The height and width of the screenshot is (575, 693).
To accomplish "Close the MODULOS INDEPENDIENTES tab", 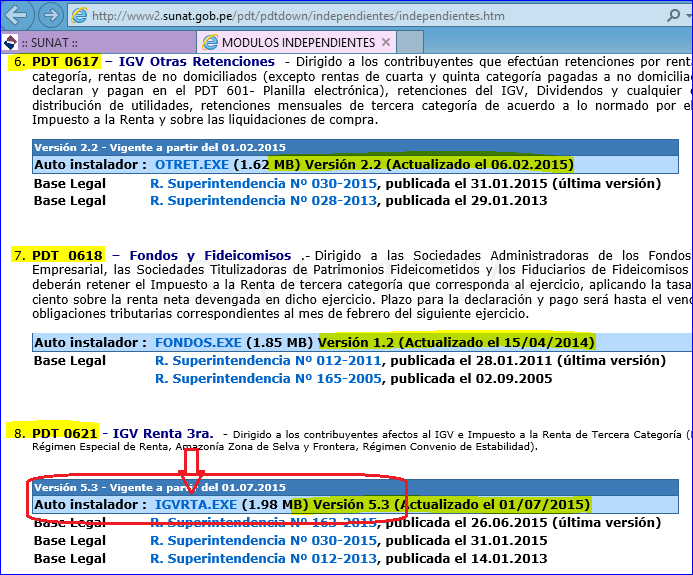I will tap(386, 42).
